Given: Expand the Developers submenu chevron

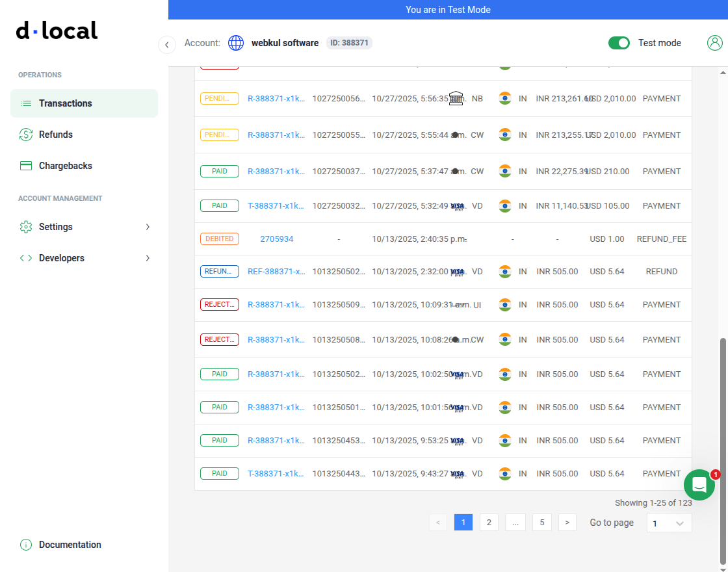Looking at the screenshot, I should (148, 258).
